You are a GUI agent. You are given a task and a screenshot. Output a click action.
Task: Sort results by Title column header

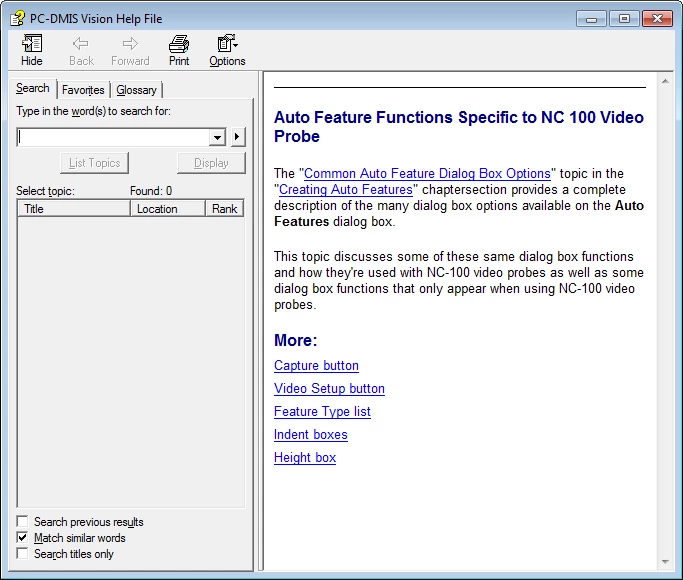coord(74,209)
